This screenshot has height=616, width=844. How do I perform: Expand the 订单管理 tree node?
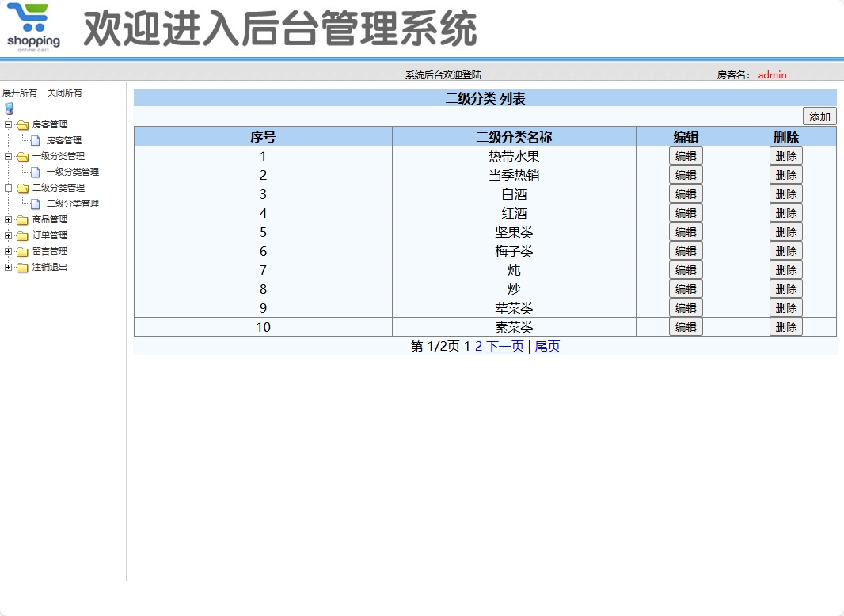pyautogui.click(x=8, y=235)
